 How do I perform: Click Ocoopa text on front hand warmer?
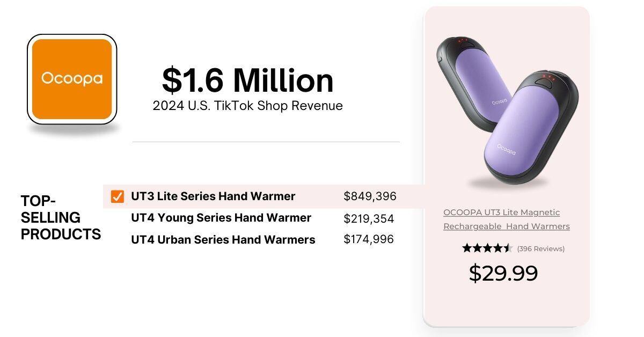(x=506, y=149)
